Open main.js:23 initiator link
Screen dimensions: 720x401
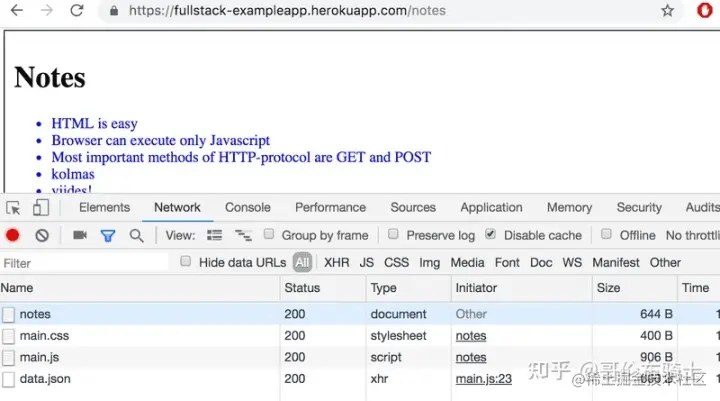click(484, 379)
